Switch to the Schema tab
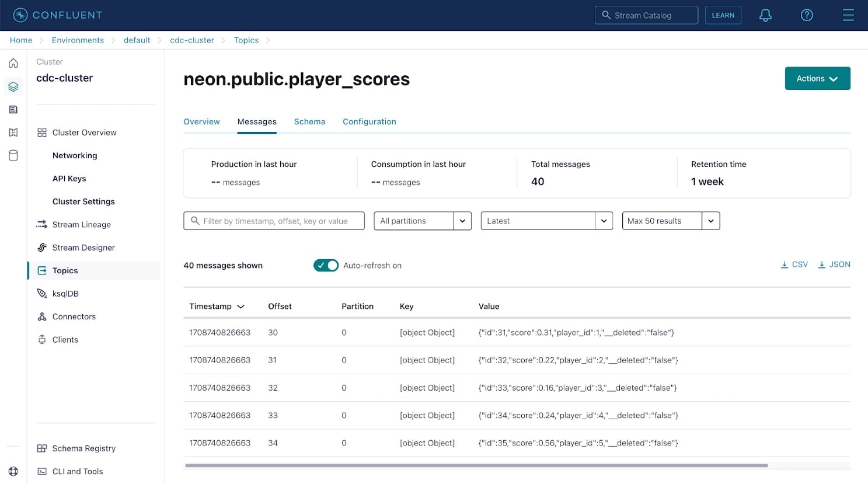This screenshot has height=484, width=868. [309, 121]
